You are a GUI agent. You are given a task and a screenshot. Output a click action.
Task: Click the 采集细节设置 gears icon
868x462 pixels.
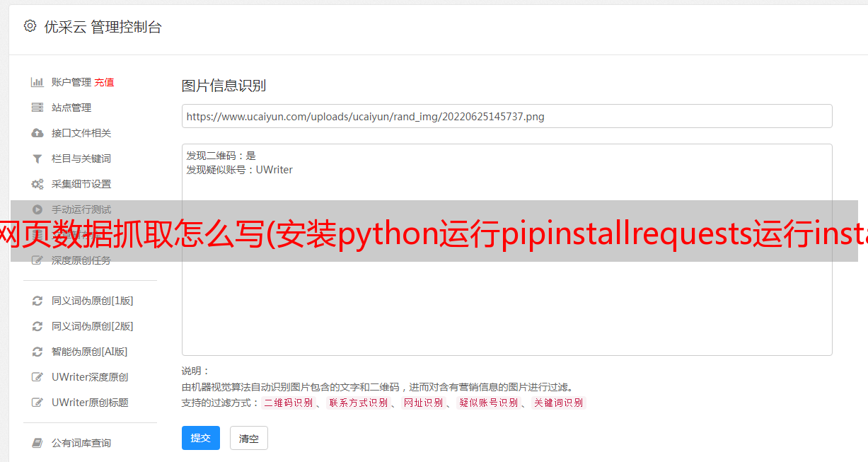tap(37, 184)
